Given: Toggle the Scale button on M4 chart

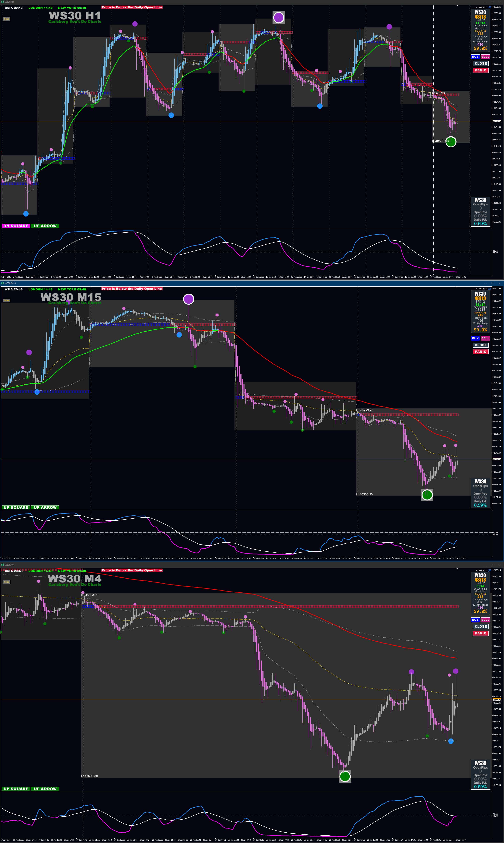Looking at the screenshot, I should tap(7, 582).
